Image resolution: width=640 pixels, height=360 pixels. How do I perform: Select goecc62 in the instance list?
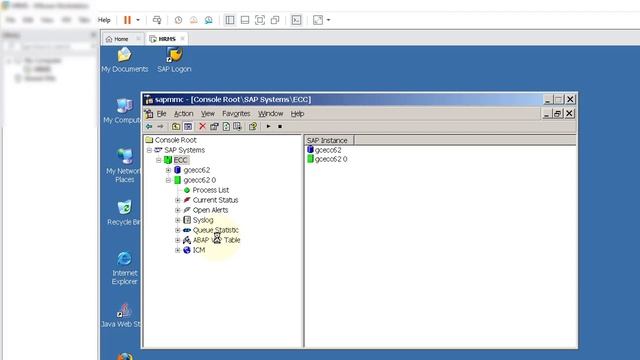coord(328,150)
